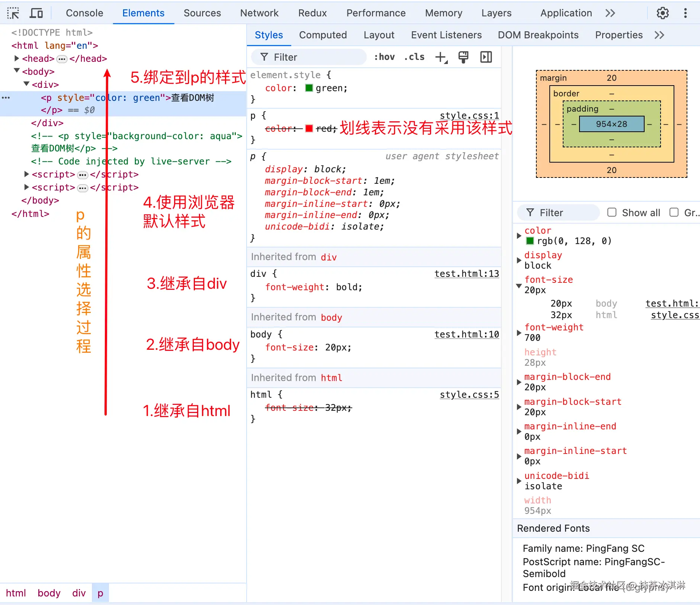
Task: Open the style.css:5 source link
Action: coord(469,394)
